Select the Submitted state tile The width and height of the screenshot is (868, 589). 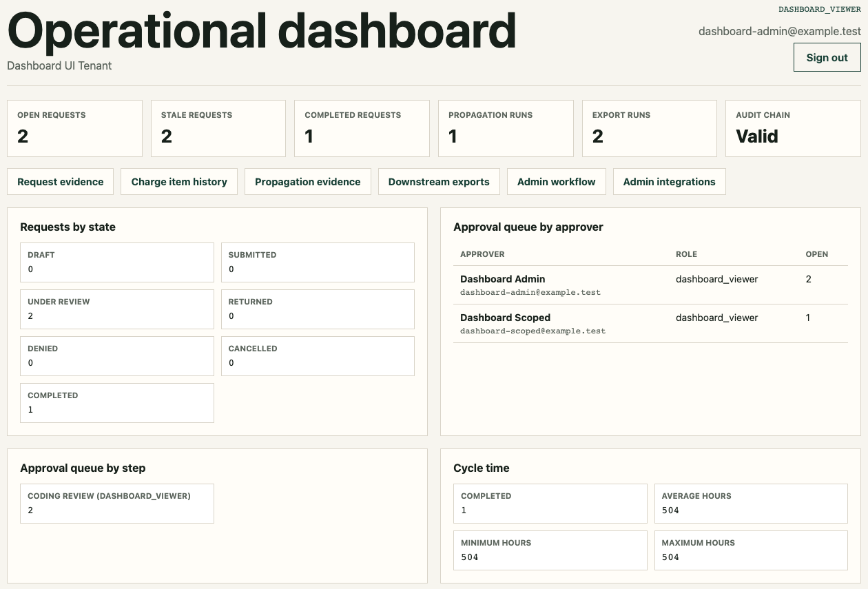(x=318, y=262)
